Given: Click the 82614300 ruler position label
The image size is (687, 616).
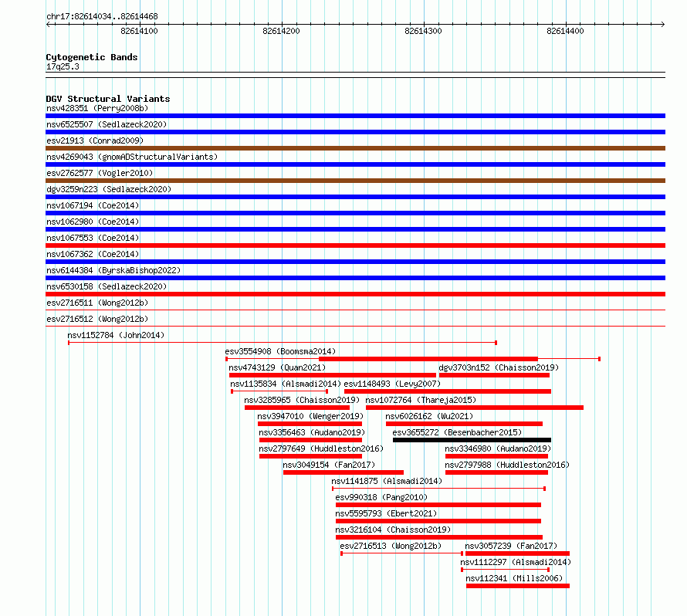Looking at the screenshot, I should tap(423, 31).
